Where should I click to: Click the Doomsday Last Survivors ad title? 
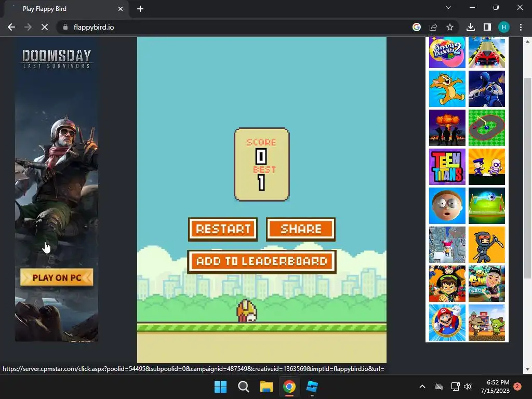(x=57, y=59)
